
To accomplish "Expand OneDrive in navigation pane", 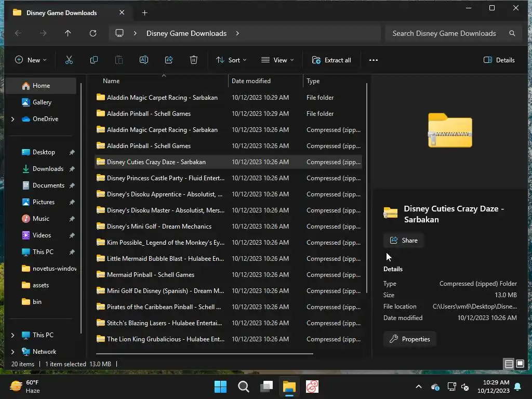I will [13, 119].
